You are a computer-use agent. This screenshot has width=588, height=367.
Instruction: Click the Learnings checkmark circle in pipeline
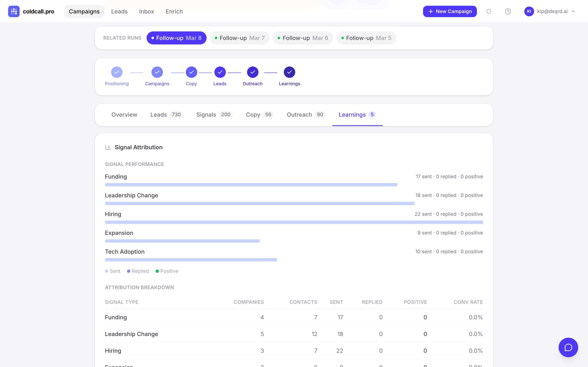289,72
